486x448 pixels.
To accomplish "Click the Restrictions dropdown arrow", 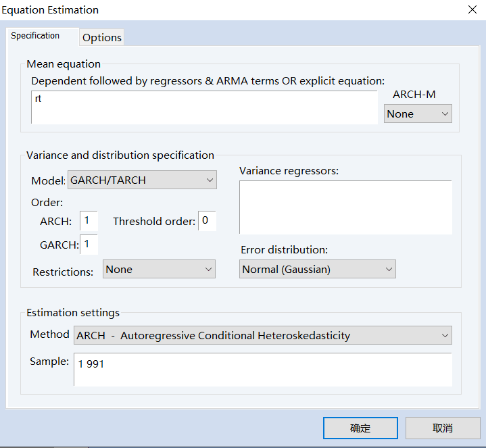I will tap(208, 269).
